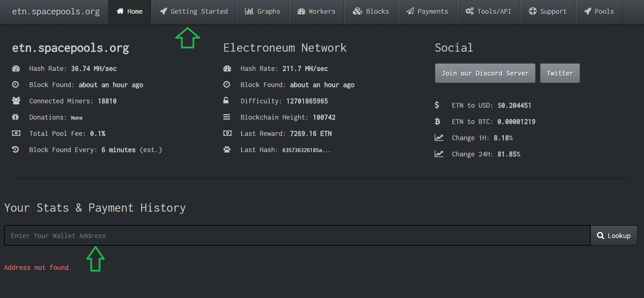The width and height of the screenshot is (644, 298).
Task: Click the Last Hash paw icon
Action: 227,150
